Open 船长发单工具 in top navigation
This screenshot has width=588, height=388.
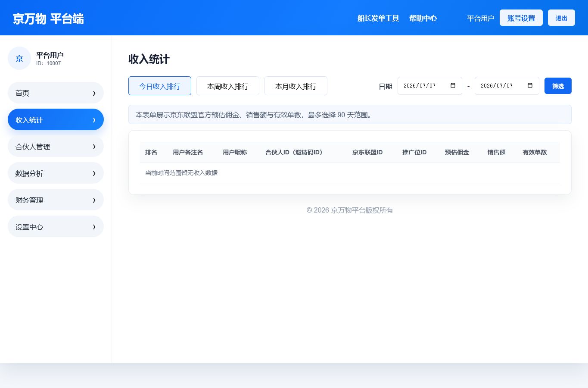[378, 18]
